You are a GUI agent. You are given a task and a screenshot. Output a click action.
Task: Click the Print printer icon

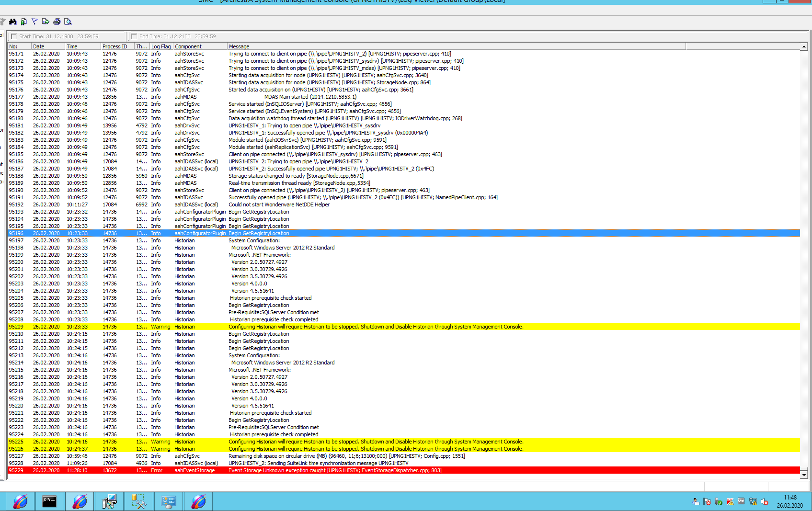(57, 22)
